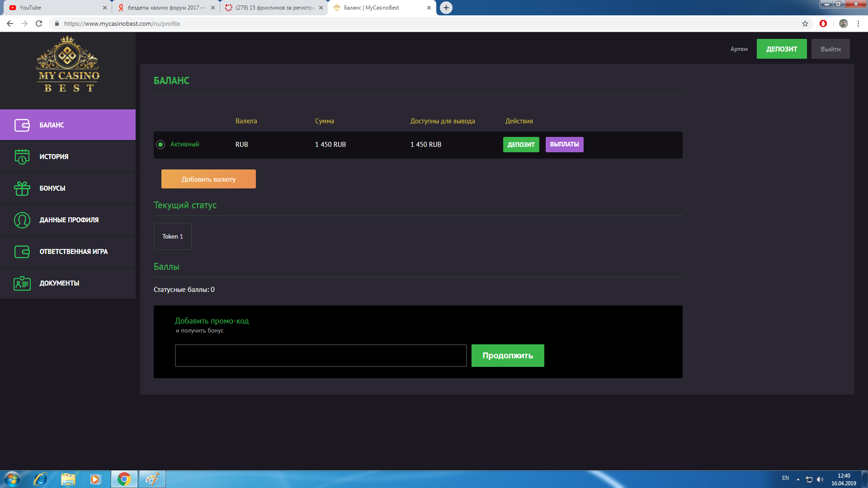868x488 pixels.
Task: Click the wallet icon for Ответственная игра
Action: pos(22,252)
